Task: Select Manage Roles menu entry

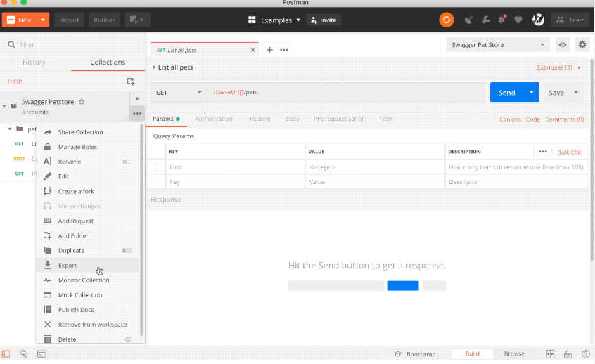Action: (x=88, y=147)
